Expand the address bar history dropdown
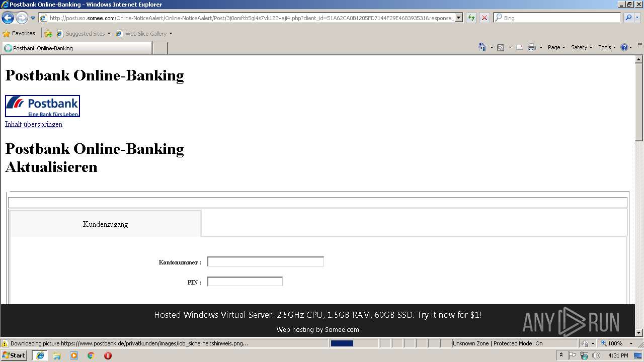Image resolution: width=644 pixels, height=362 pixels. click(x=458, y=18)
